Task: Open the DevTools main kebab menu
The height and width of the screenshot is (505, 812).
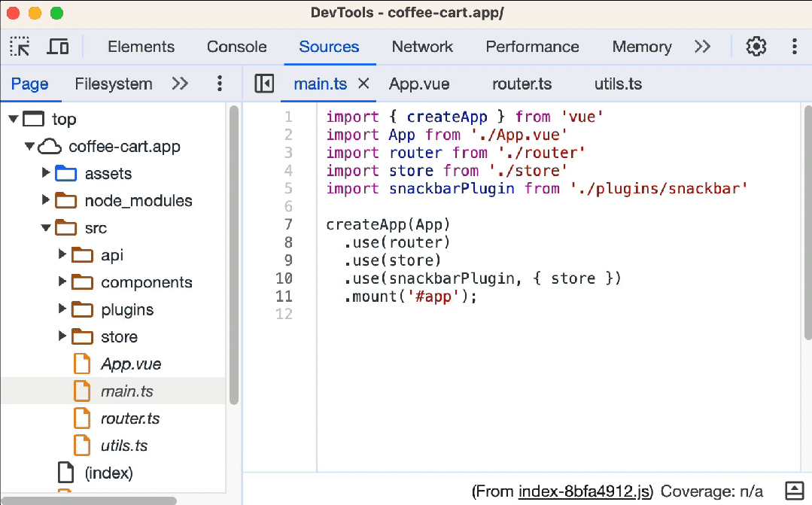Action: pos(795,47)
